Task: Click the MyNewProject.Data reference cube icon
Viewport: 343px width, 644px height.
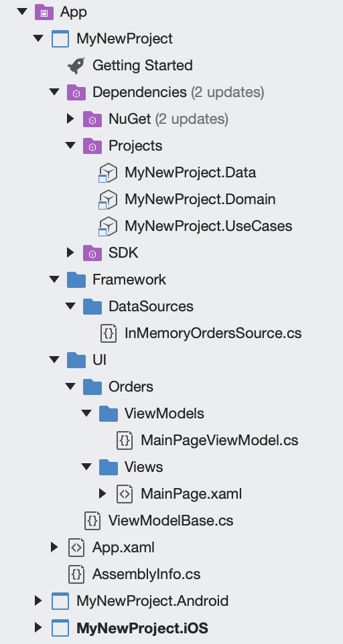Action: (x=108, y=173)
